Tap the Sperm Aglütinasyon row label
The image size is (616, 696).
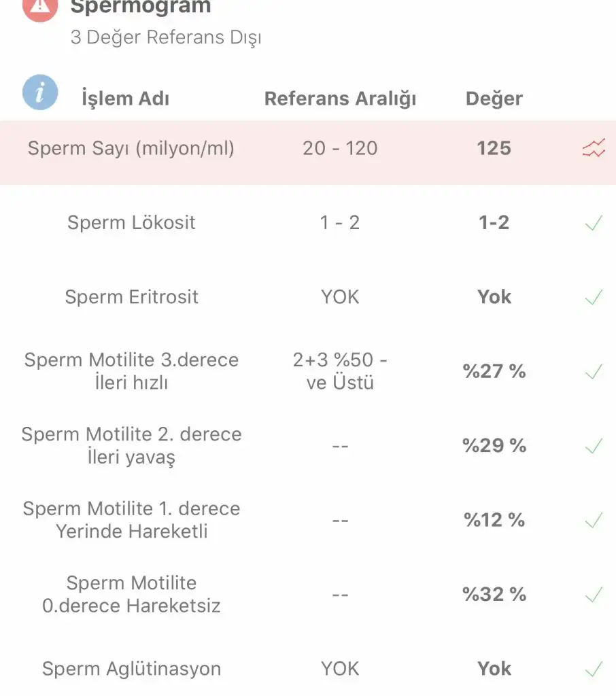point(132,669)
